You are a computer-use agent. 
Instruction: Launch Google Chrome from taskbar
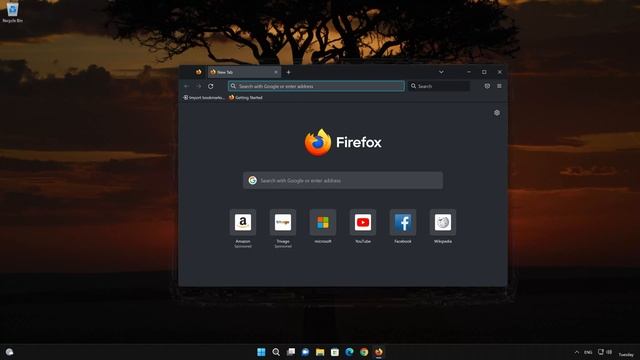point(364,352)
